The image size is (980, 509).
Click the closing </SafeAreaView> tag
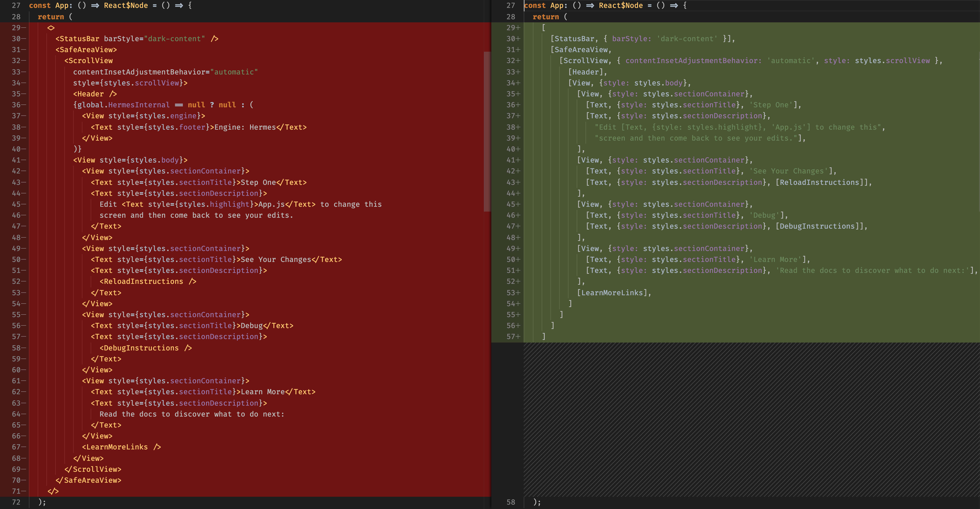coord(88,480)
